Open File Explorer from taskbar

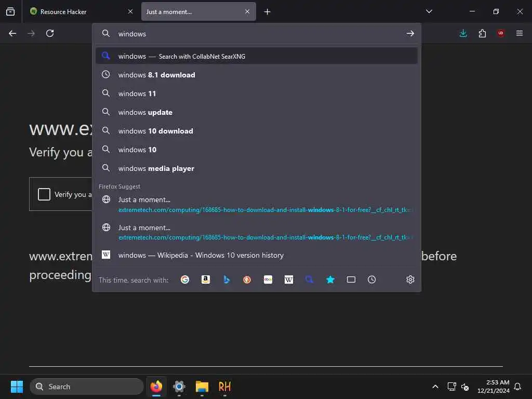click(202, 387)
